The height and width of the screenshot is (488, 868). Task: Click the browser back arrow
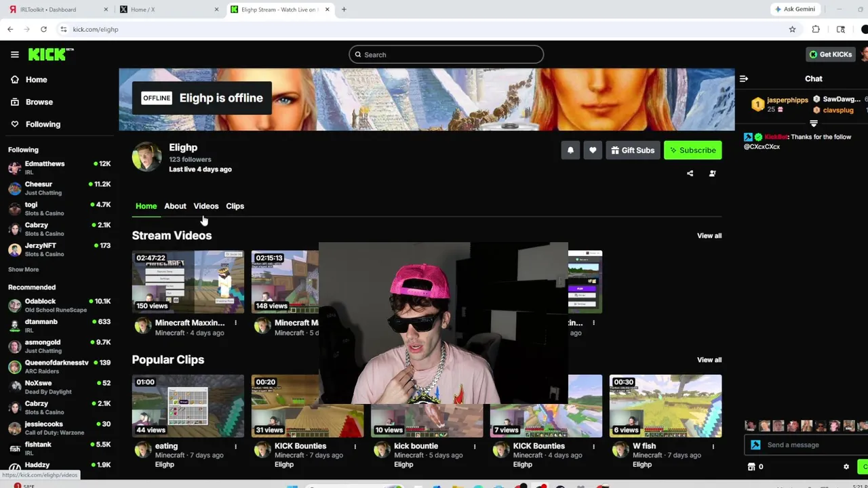coord(10,29)
